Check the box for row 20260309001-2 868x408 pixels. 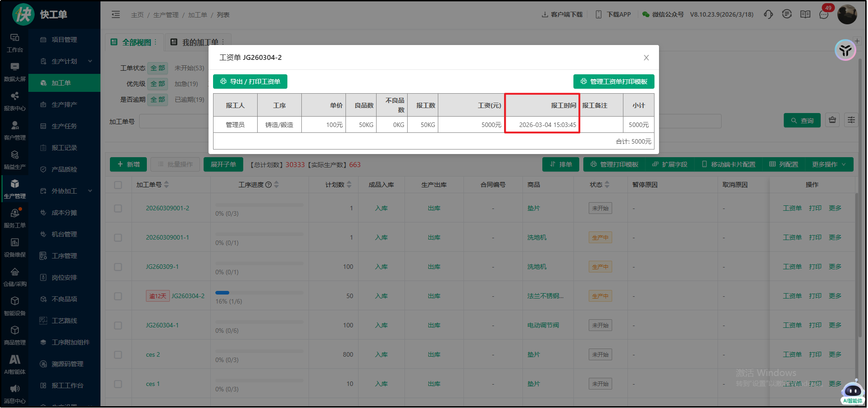pyautogui.click(x=118, y=209)
